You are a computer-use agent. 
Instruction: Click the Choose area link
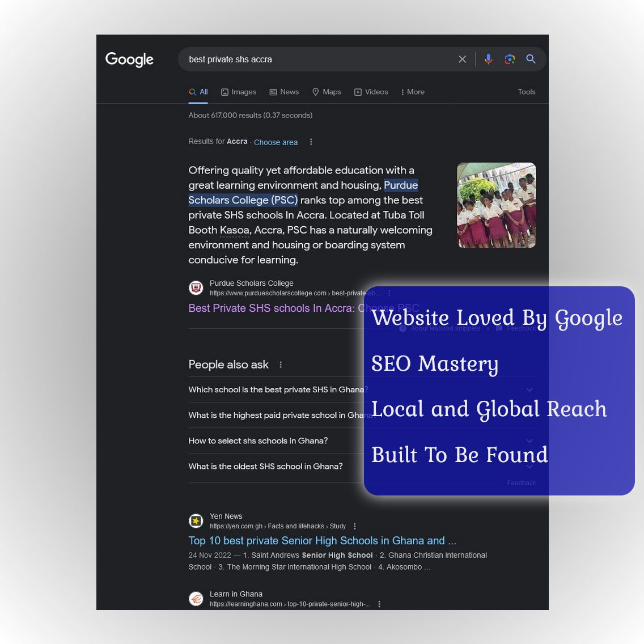(x=276, y=142)
